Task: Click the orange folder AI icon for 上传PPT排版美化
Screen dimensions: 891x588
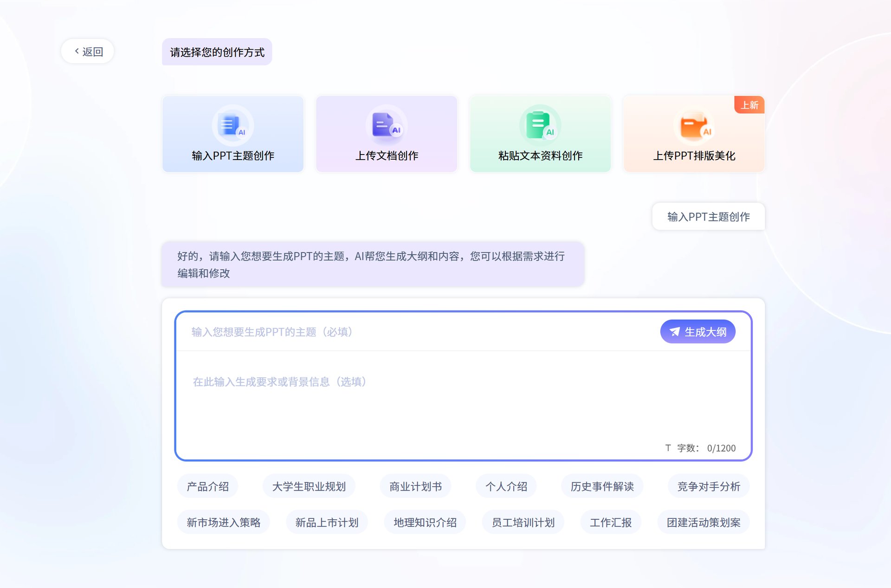Action: [x=694, y=125]
